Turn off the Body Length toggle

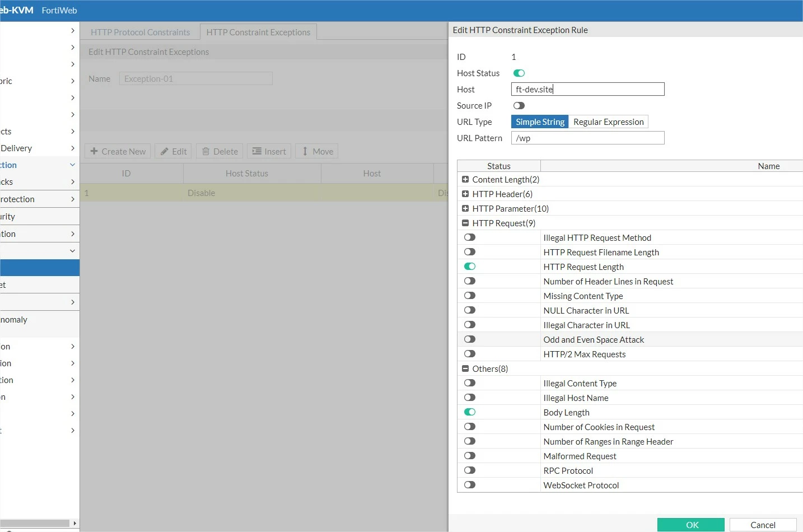[470, 412]
